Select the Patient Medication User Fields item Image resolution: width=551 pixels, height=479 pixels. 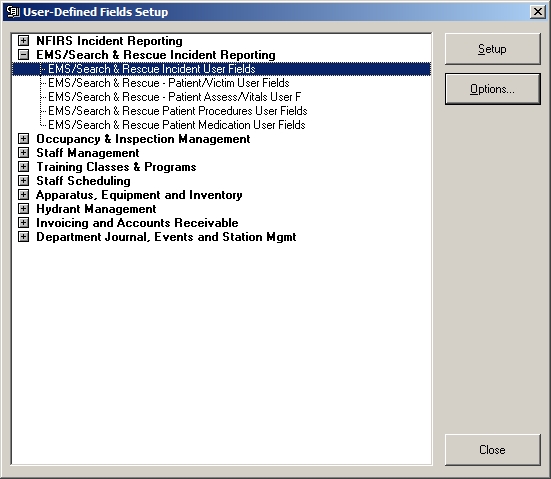click(x=176, y=125)
